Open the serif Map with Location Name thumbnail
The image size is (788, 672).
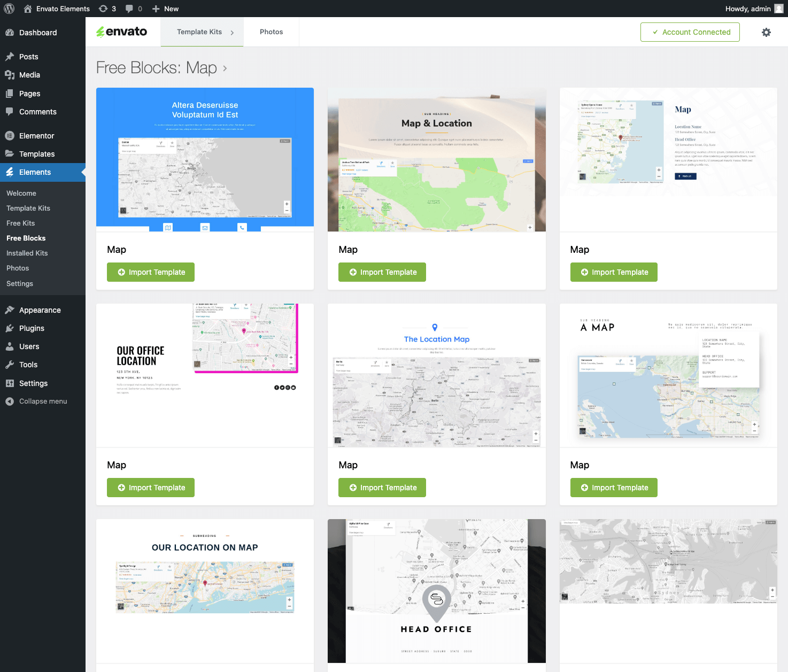pos(668,159)
